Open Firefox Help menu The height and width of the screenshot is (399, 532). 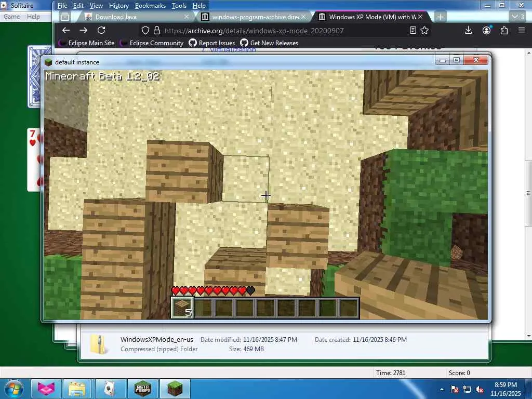click(199, 6)
